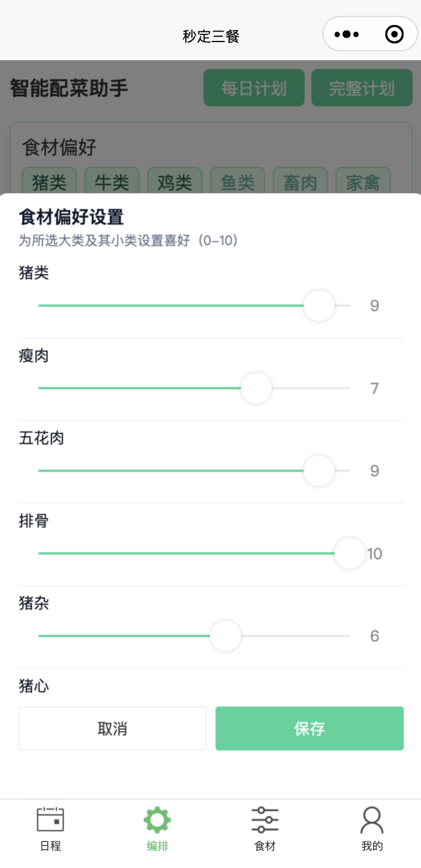Viewport: 421px width, 868px height.
Task: Tap the 食材 filter-sliders icon
Action: (x=264, y=818)
